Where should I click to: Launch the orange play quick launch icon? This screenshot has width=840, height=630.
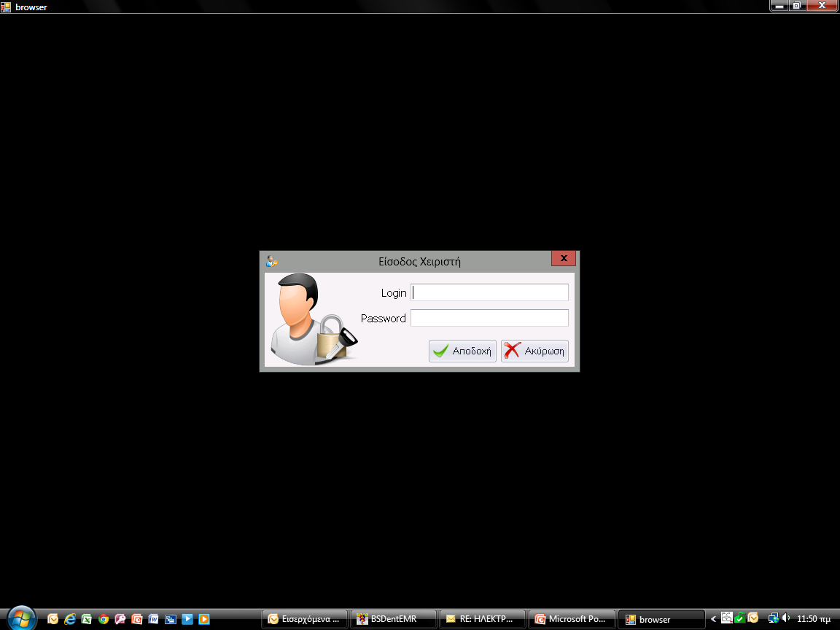[204, 619]
